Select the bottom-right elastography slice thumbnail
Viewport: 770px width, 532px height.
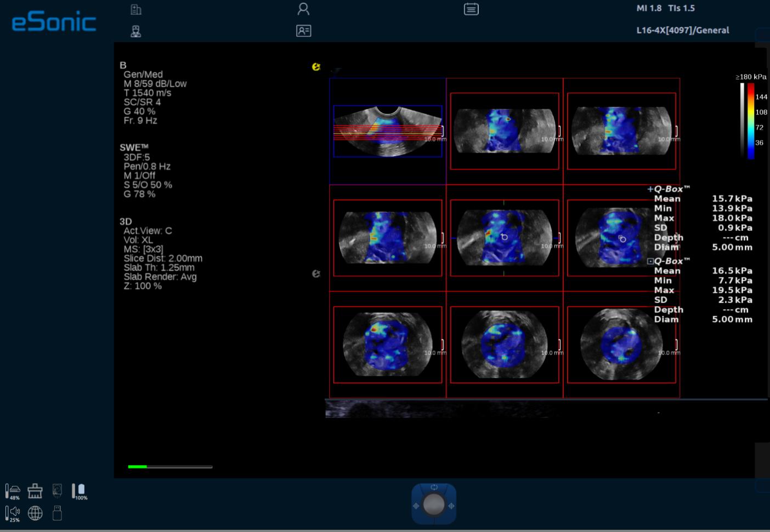[x=621, y=344]
